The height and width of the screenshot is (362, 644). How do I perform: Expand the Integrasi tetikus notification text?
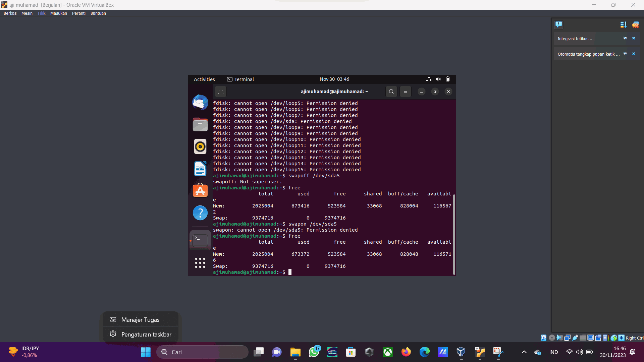pos(576,39)
